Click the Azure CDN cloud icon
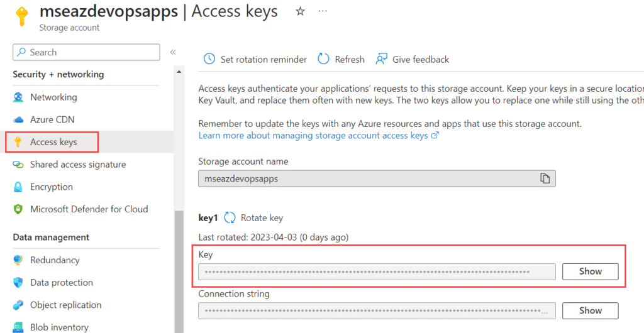The width and height of the screenshot is (644, 333). [18, 120]
